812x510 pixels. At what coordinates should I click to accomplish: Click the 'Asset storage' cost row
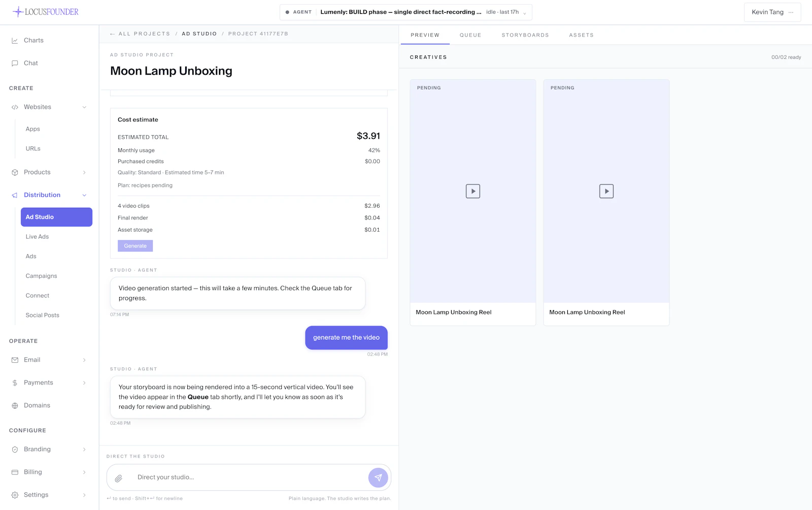(x=249, y=230)
